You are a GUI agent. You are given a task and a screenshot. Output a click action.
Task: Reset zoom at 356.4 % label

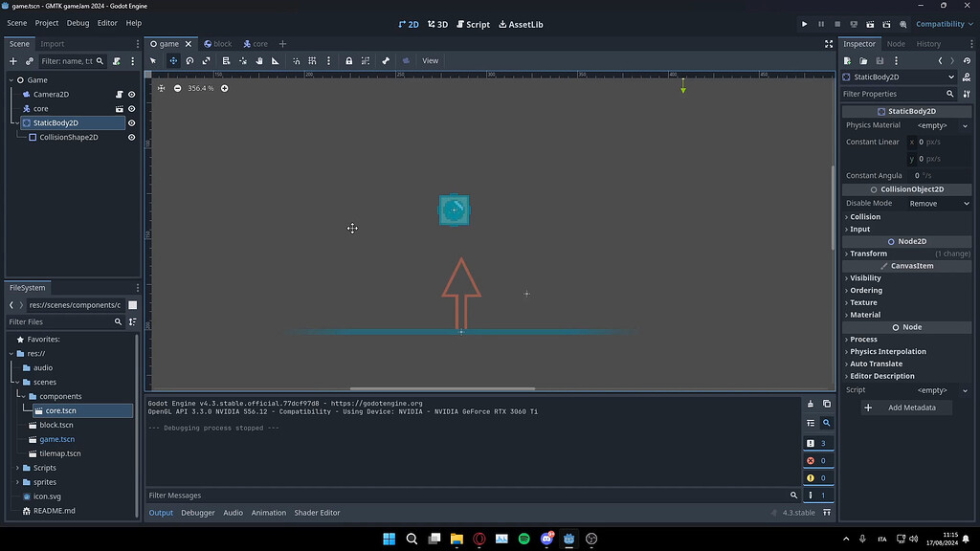point(201,88)
